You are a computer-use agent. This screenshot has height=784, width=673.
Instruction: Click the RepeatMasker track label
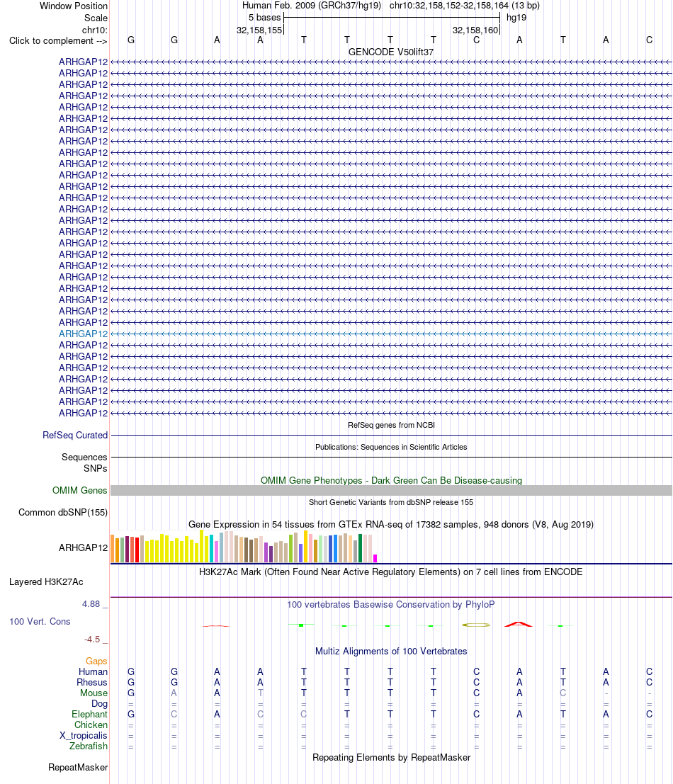point(78,768)
